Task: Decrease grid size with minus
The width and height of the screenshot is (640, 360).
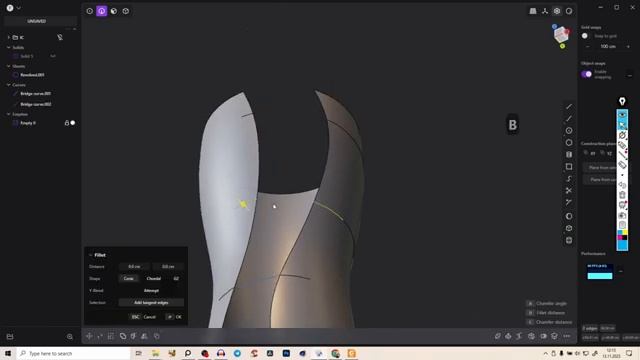Action: coord(588,47)
